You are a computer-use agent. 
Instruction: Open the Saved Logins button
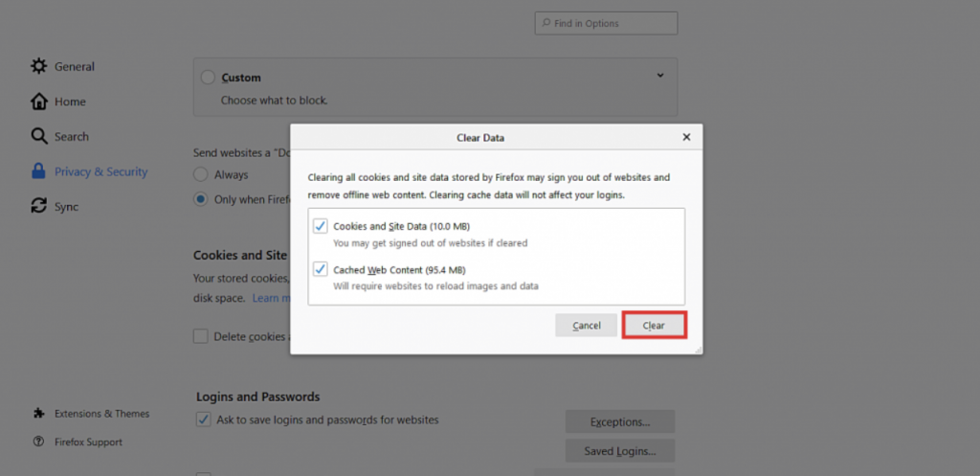[x=619, y=450]
